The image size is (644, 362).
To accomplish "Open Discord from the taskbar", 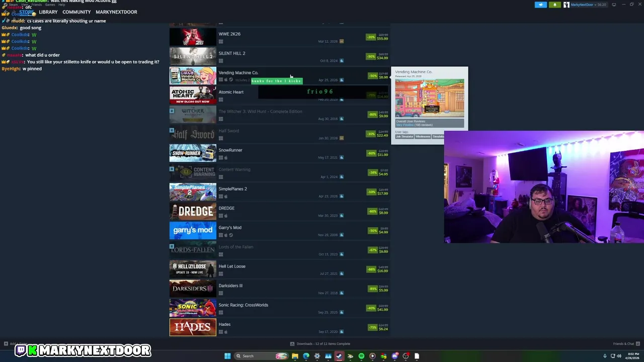I will tap(394, 356).
